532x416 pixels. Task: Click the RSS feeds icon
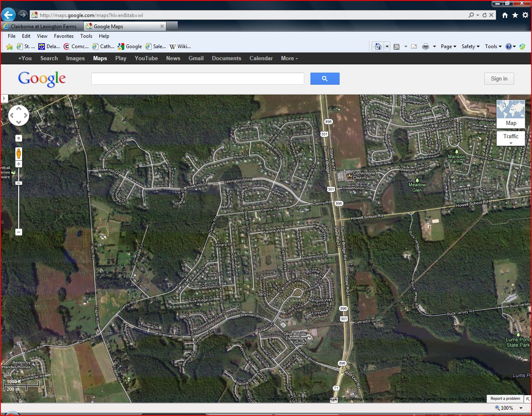pos(397,46)
